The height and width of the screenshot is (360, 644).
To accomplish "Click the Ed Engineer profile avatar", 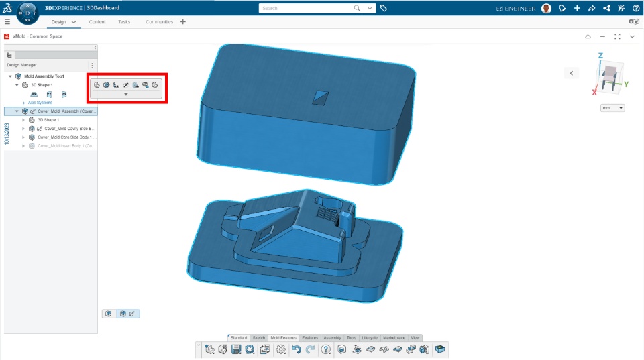I will (546, 8).
